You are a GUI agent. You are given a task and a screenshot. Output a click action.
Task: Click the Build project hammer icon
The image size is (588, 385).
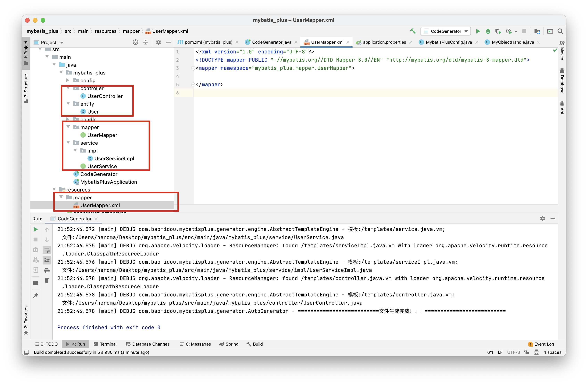413,31
